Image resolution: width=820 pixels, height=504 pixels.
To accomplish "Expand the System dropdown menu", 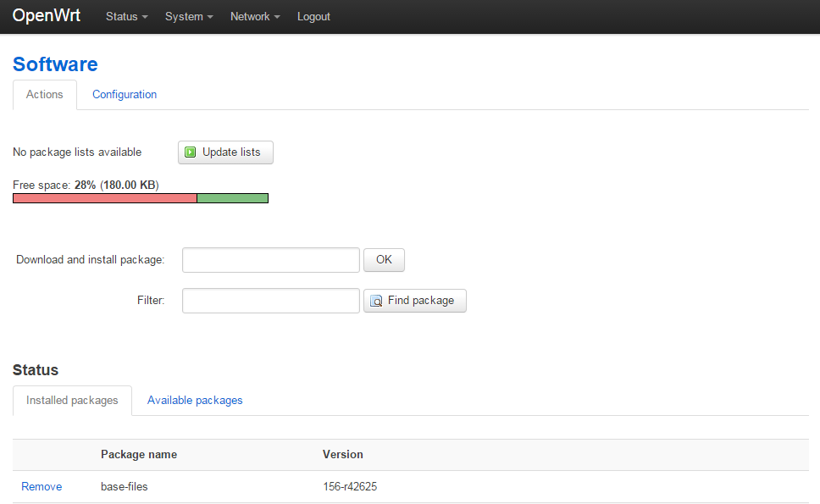I will 189,17.
